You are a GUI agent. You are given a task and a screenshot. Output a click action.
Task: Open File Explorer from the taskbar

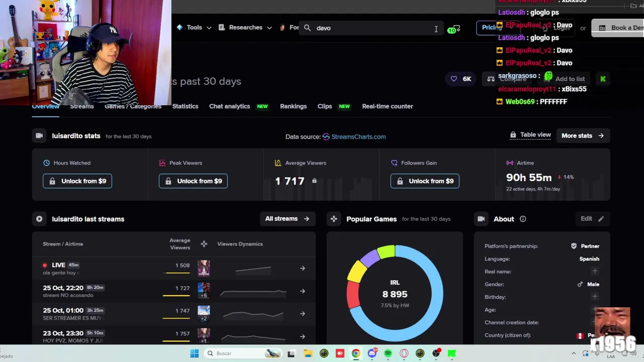307,353
